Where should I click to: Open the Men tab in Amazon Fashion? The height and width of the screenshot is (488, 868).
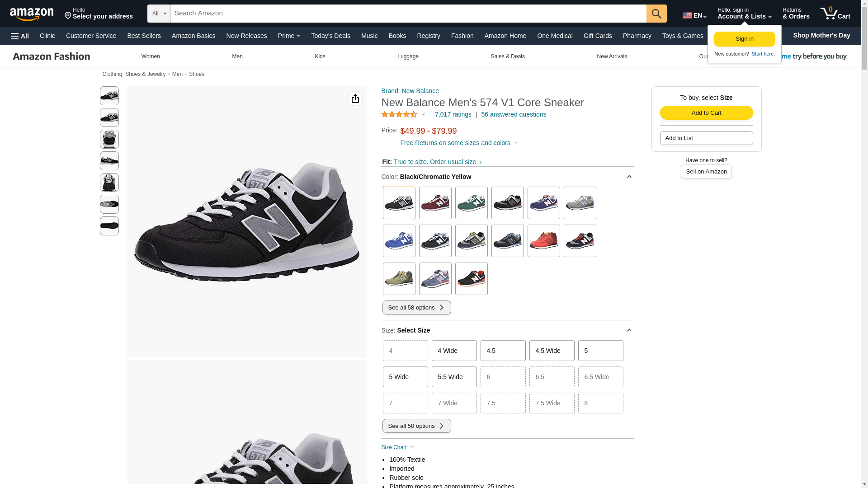(x=237, y=56)
